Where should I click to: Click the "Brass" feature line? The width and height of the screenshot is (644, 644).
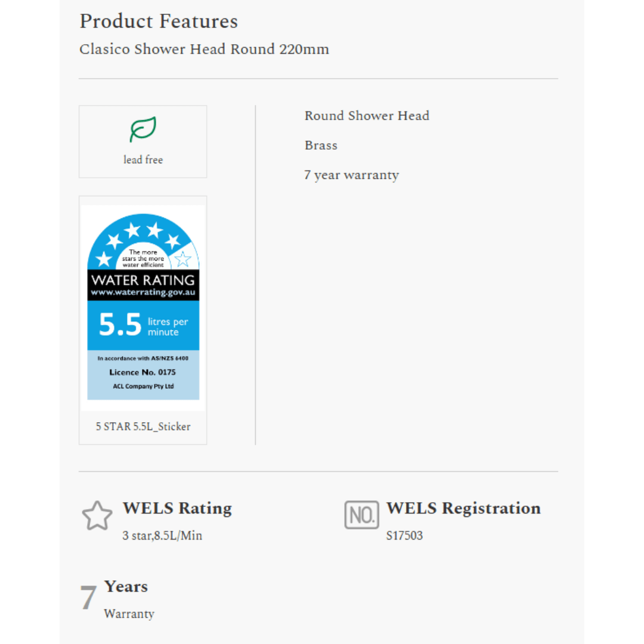tap(321, 145)
